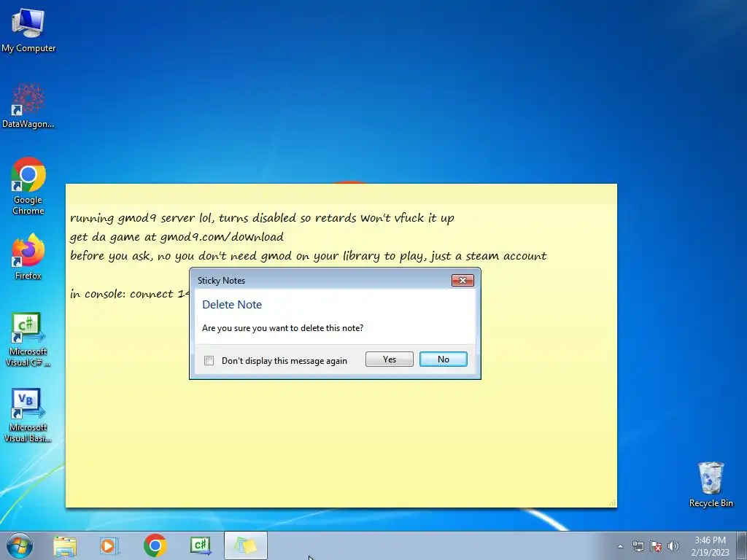Select the Microsoft Visual Basic desktop shortcut
This screenshot has height=560, width=747.
[28, 415]
